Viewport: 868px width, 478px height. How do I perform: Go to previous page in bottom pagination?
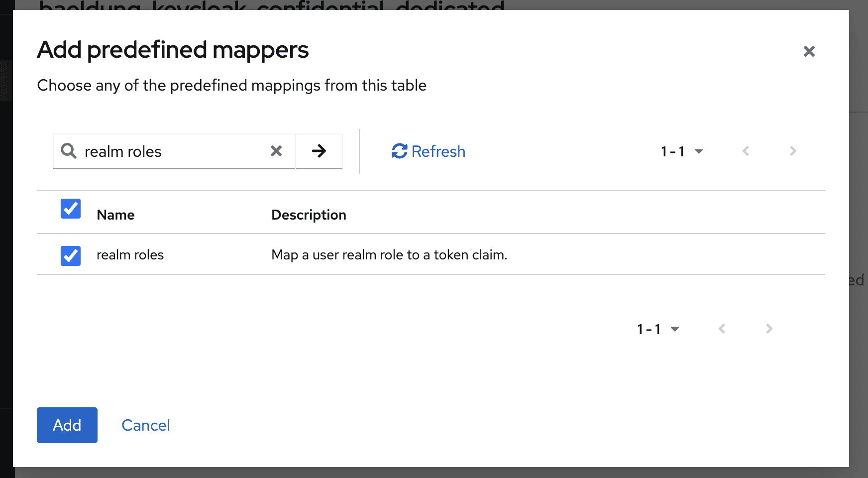click(722, 329)
